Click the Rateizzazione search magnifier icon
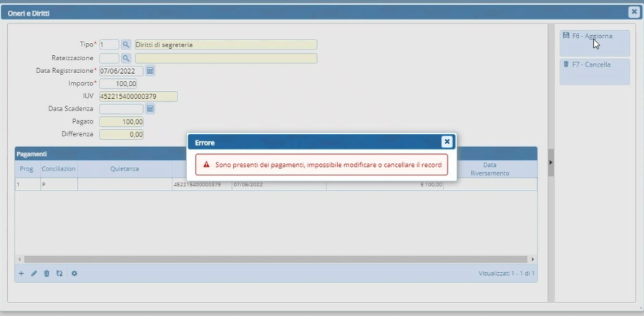The width and height of the screenshot is (644, 316). 126,58
